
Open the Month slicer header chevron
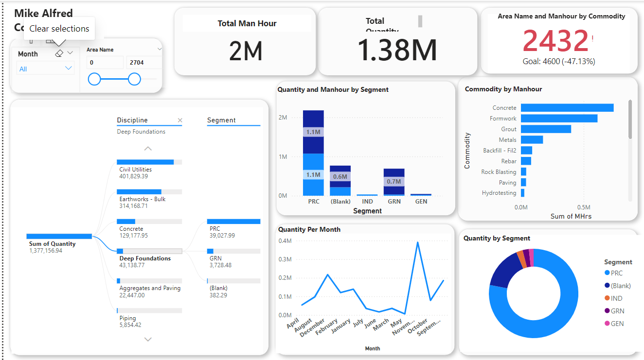tap(70, 53)
